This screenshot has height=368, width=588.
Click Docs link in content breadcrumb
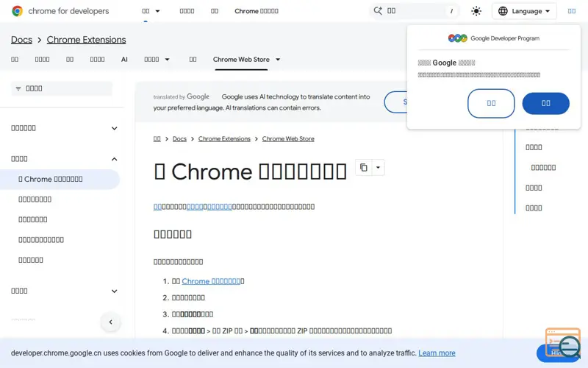point(179,139)
